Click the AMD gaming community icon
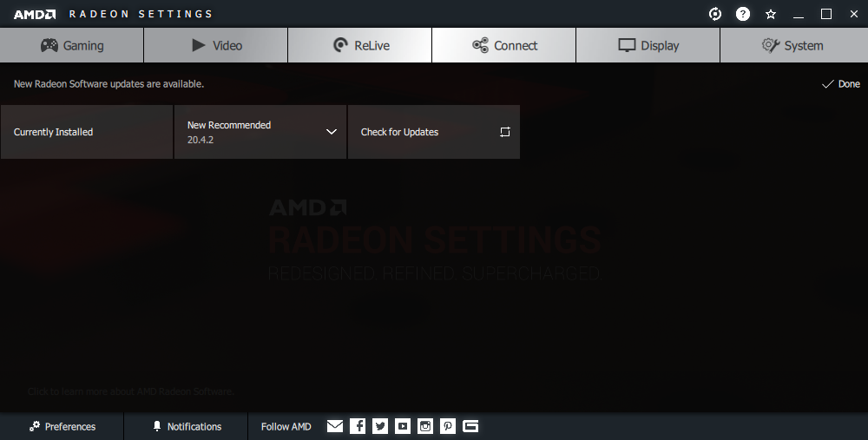The image size is (868, 440). click(x=470, y=426)
